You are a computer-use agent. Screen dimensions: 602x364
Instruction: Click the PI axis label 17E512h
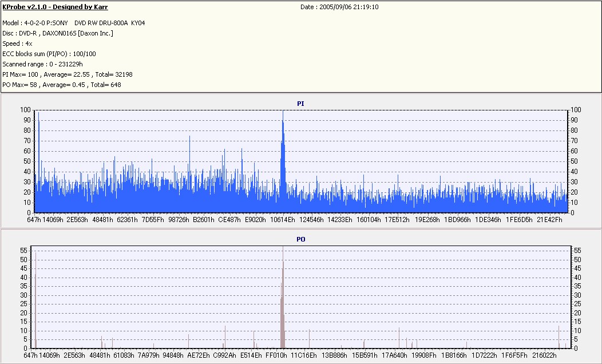pyautogui.click(x=397, y=220)
